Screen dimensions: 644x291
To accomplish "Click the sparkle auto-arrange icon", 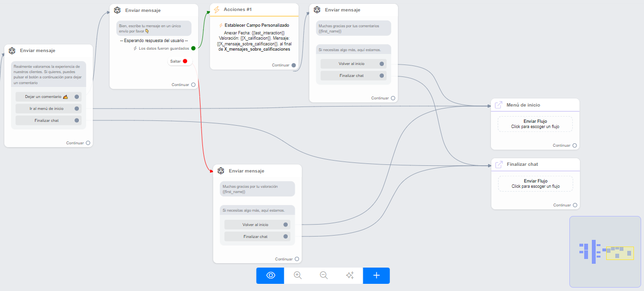I will (x=350, y=275).
